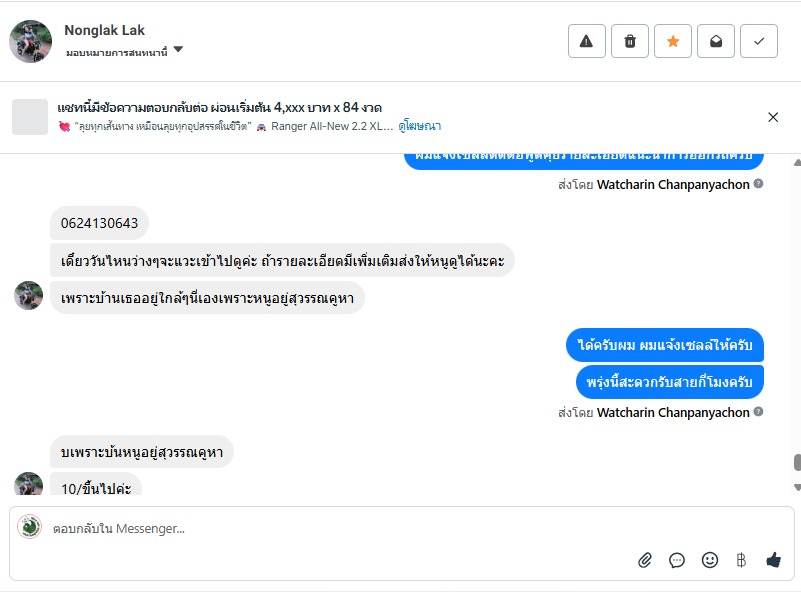The image size is (801, 592).
Task: Send a thumbs-up like
Action: [773, 560]
